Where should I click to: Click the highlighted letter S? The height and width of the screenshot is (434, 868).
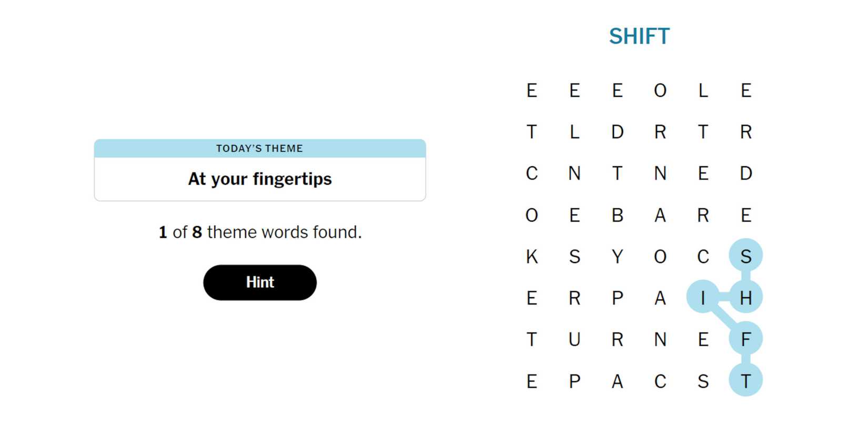745,257
